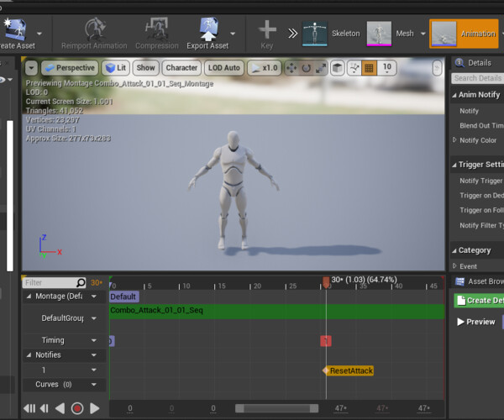The image size is (504, 420).
Task: Toggle the coordinate space cube icon
Action: (337, 67)
